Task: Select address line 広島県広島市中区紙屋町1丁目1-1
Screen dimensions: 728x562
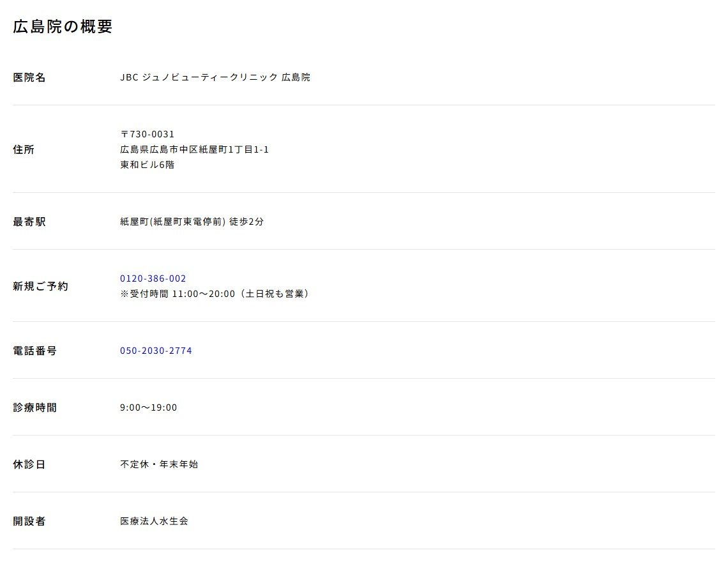Action: pyautogui.click(x=195, y=149)
